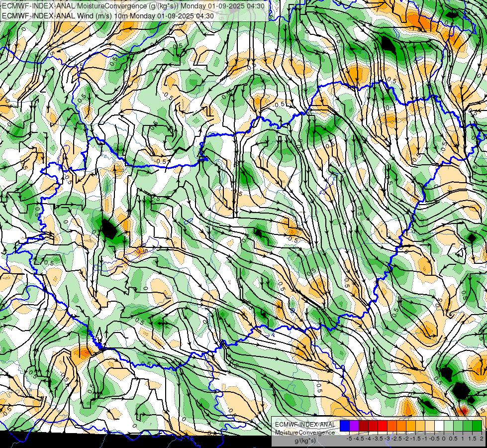This screenshot has height=448, width=487.
Task: Click the '1' legend tick value
Action: [463, 439]
